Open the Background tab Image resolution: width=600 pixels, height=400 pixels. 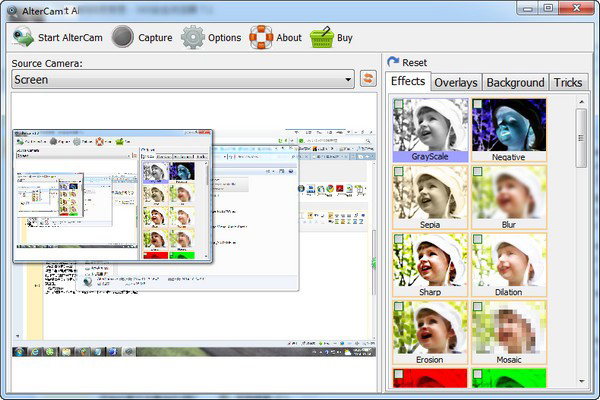515,83
